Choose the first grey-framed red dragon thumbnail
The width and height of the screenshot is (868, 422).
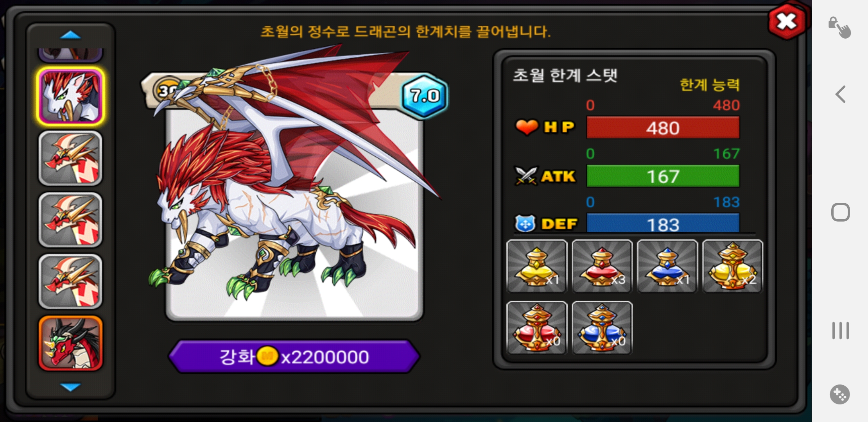point(70,158)
